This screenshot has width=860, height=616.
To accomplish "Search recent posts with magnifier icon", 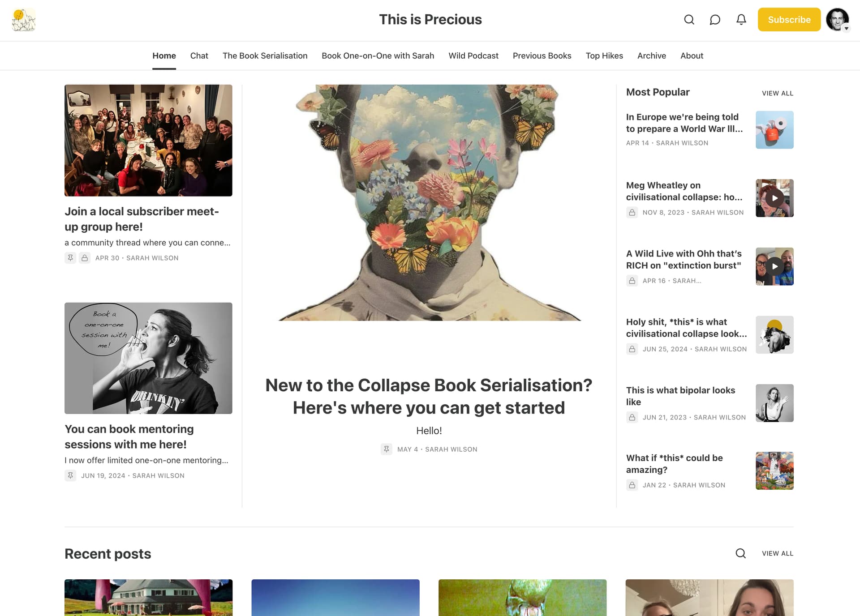I will pyautogui.click(x=741, y=553).
